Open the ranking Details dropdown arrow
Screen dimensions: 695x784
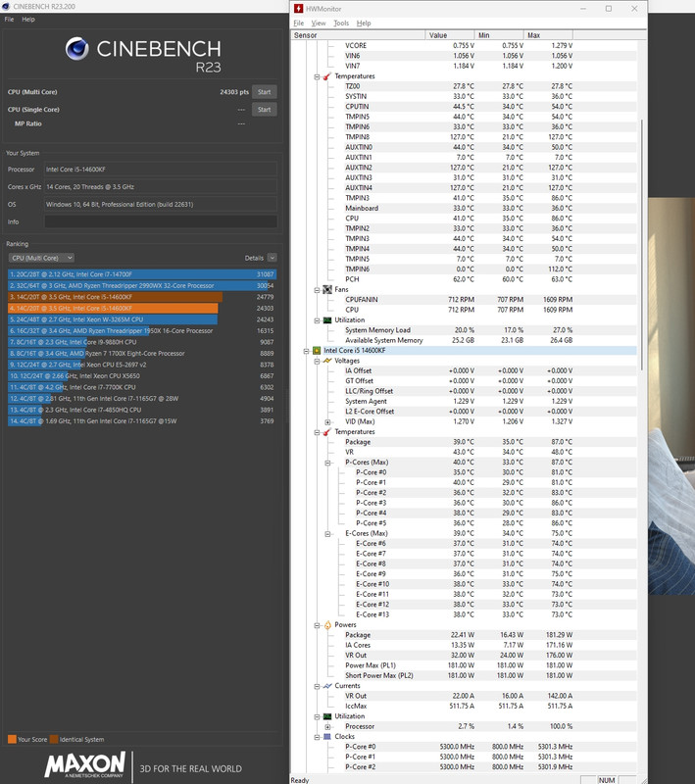(272, 258)
